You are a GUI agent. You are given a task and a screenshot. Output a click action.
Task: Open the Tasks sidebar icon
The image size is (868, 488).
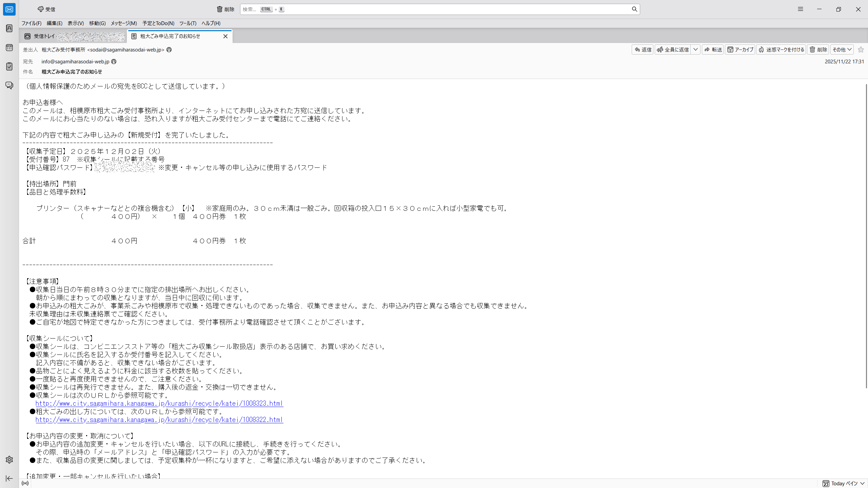click(x=9, y=66)
